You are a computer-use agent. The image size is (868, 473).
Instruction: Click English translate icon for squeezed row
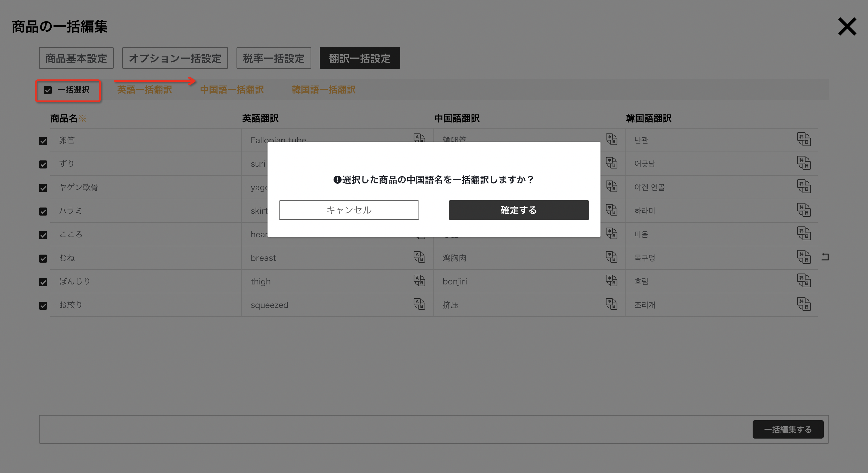(419, 304)
